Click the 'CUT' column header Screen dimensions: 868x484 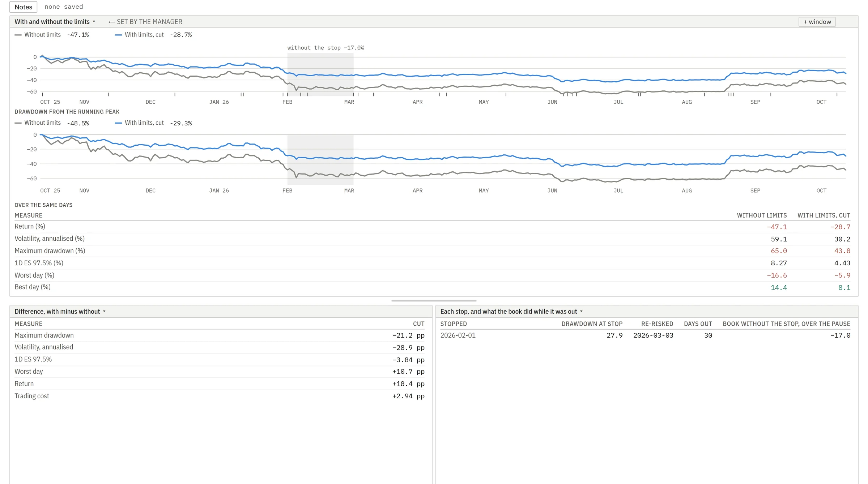419,324
